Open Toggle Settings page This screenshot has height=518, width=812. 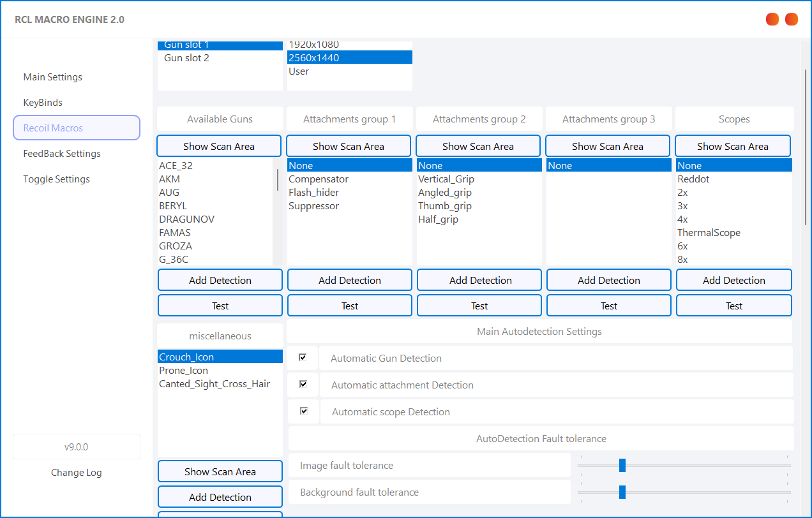(57, 179)
